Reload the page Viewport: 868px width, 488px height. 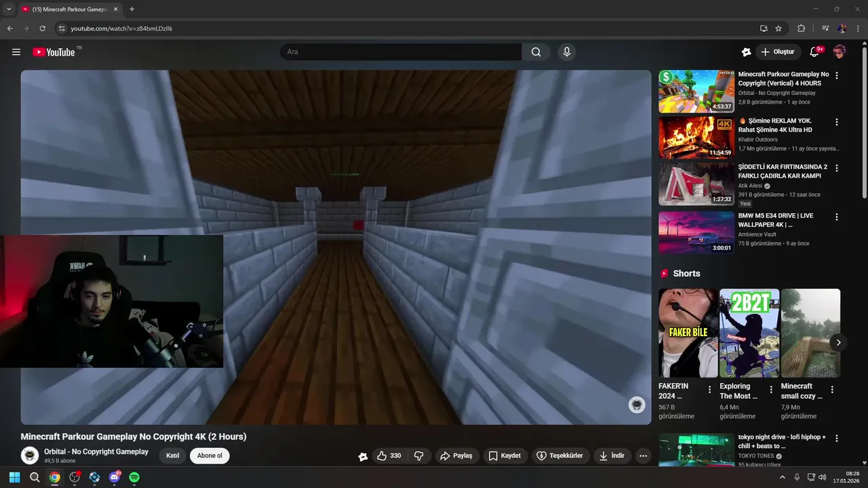(42, 28)
